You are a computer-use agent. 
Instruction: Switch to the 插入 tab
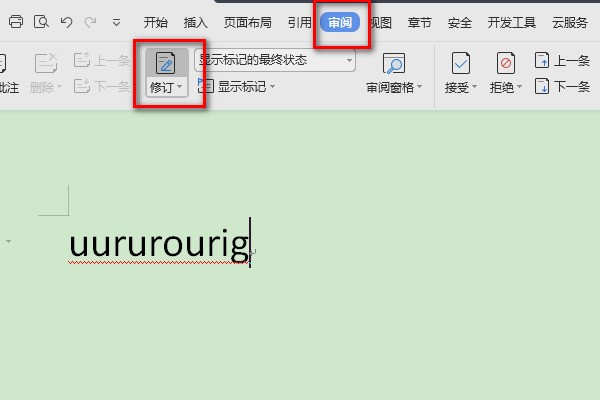coord(196,22)
